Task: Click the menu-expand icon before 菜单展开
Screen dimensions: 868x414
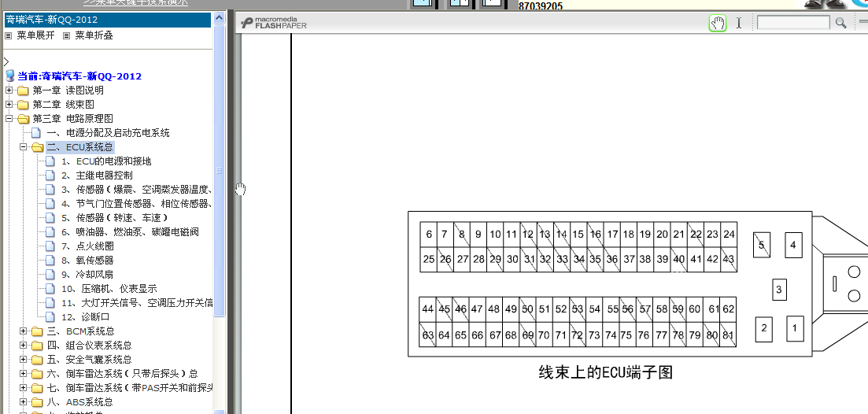Action: tap(9, 35)
